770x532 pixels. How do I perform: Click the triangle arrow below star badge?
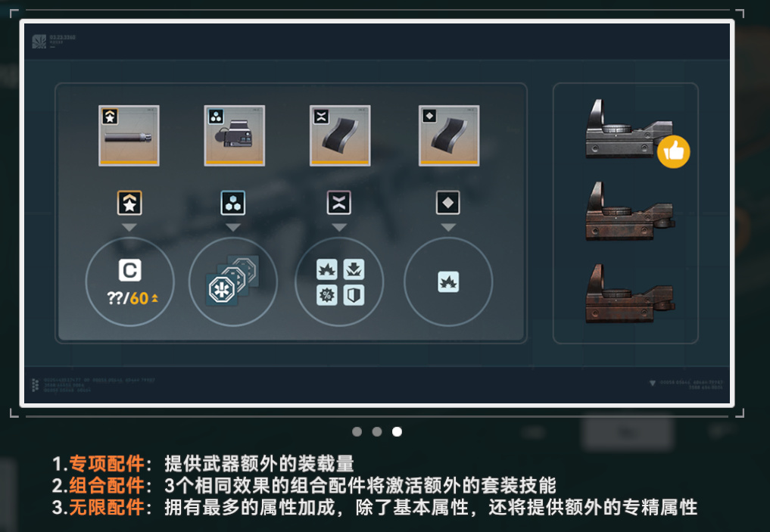[x=129, y=228]
